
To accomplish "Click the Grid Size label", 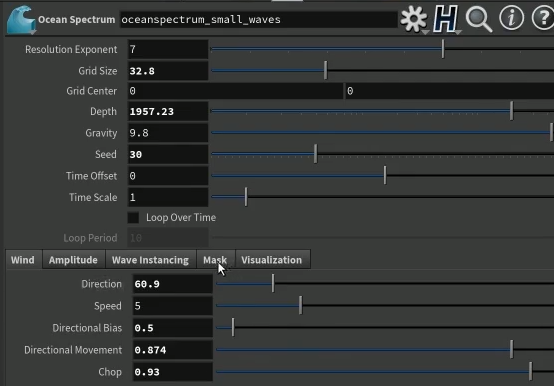I will pyautogui.click(x=98, y=71).
